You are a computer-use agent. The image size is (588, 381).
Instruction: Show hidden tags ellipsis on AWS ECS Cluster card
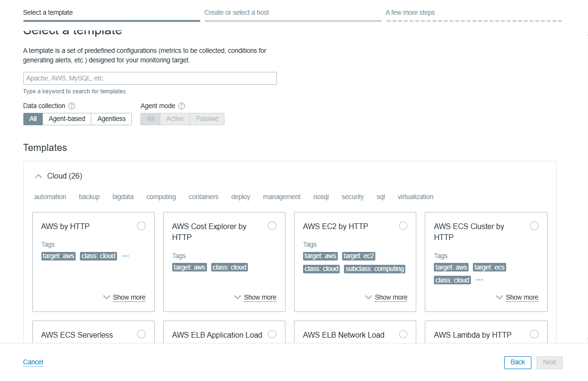[479, 280]
